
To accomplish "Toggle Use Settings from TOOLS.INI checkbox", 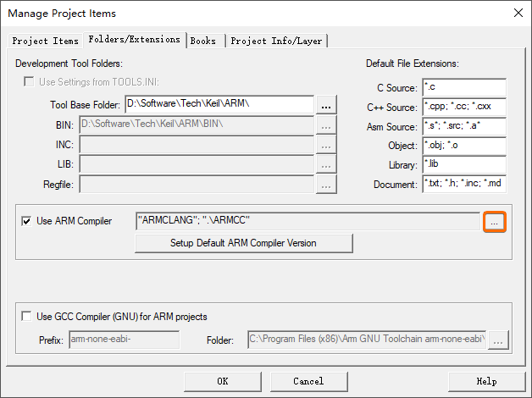I will coord(29,81).
